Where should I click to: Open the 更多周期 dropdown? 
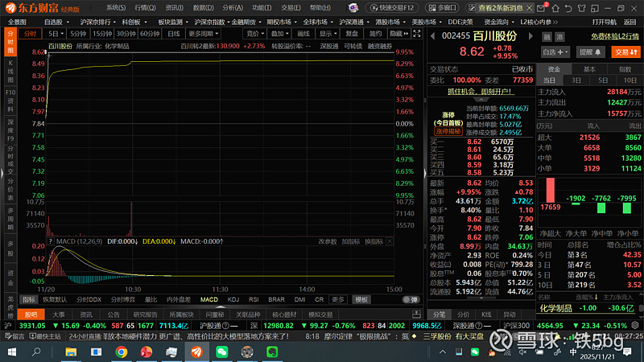pos(204,34)
